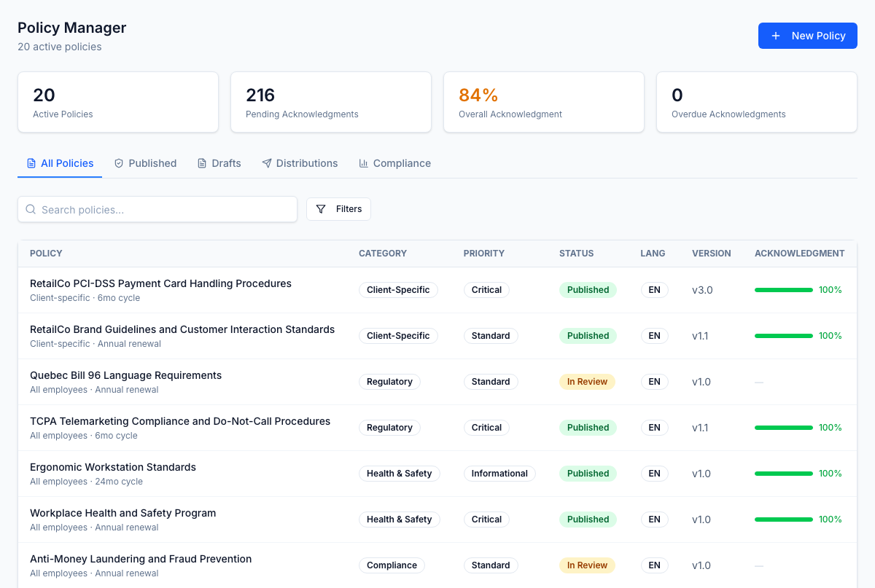Click acknowledgment progress bar for TCPA Telemarketing
The height and width of the screenshot is (588, 875).
[784, 428]
